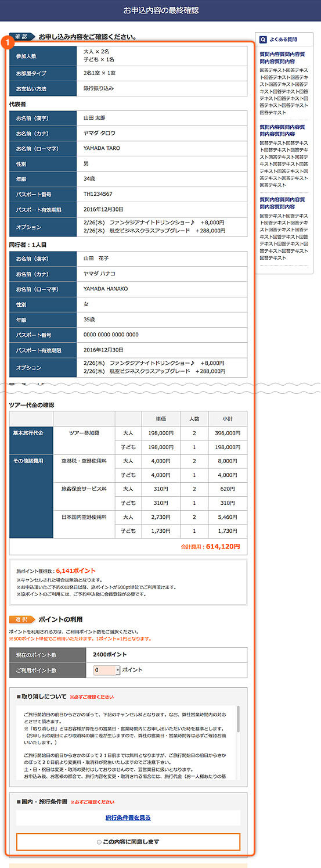Select the kana name ヤマダ タロウ
Viewport: 321px width, 868px height.
coord(100,133)
